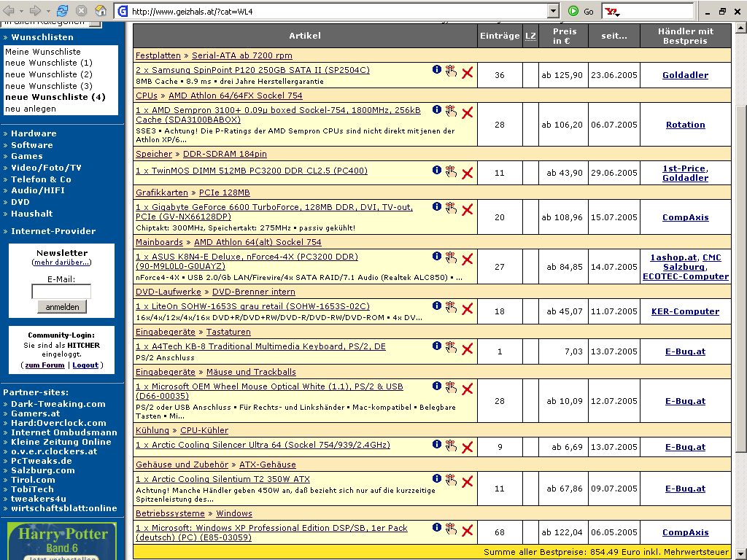Open the 1ashop.at dealer link

click(x=673, y=257)
